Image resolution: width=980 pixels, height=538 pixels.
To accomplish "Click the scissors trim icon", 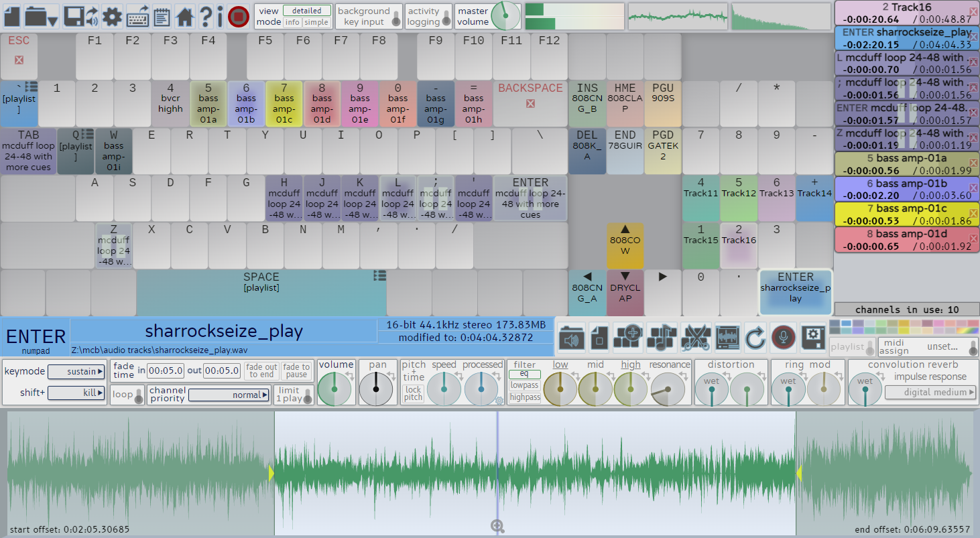I will (x=695, y=336).
